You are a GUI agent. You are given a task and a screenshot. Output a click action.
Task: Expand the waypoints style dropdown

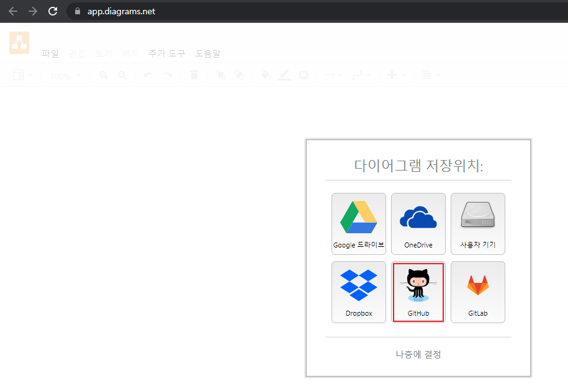click(x=361, y=75)
